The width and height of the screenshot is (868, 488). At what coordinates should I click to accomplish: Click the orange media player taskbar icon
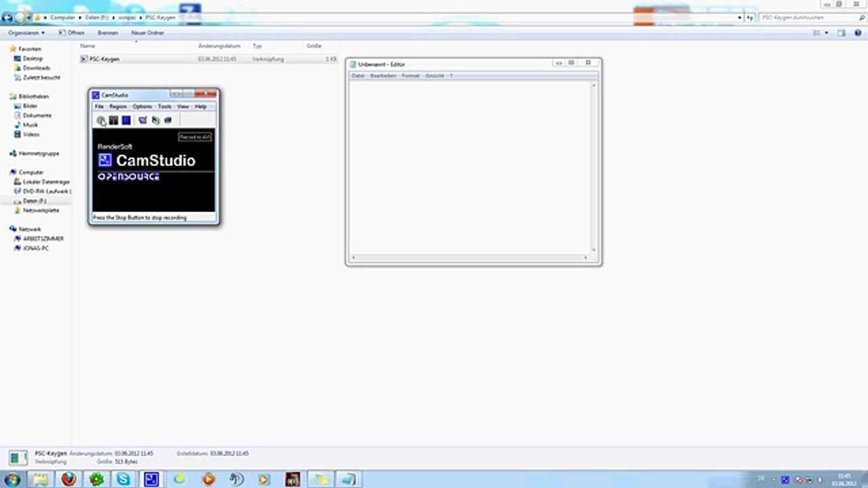[x=208, y=479]
